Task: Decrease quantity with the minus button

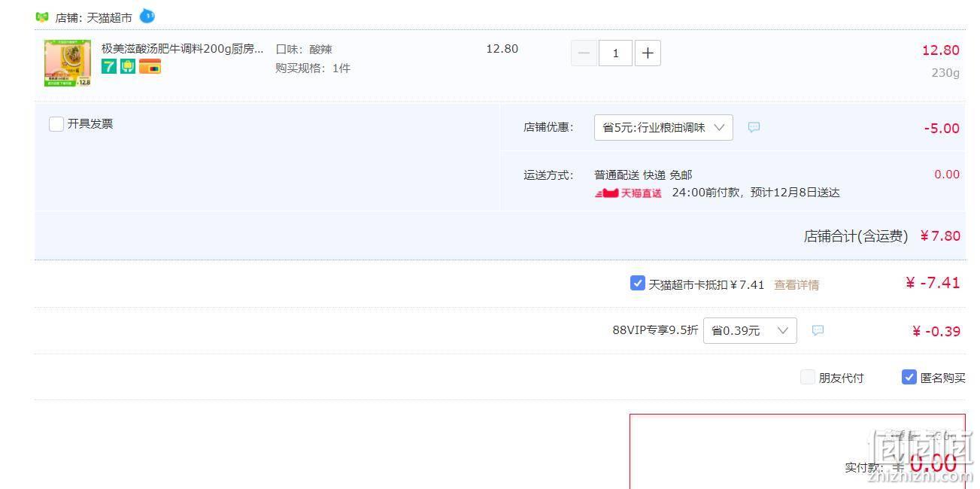Action: (x=584, y=53)
